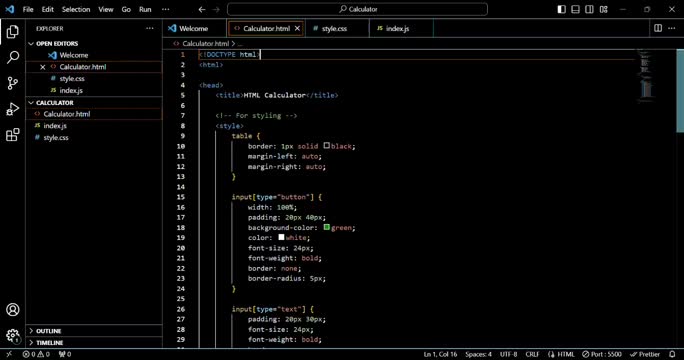Screen dimensions: 684x360
Task: Click the green color swatch in code
Action: click(x=327, y=227)
